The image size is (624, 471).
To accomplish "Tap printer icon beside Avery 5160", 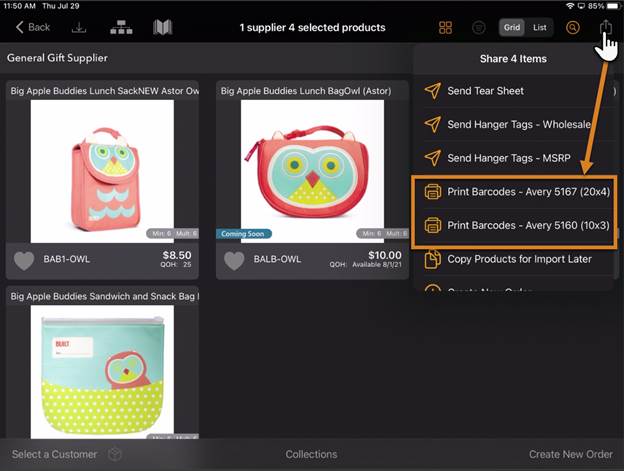I will (433, 226).
